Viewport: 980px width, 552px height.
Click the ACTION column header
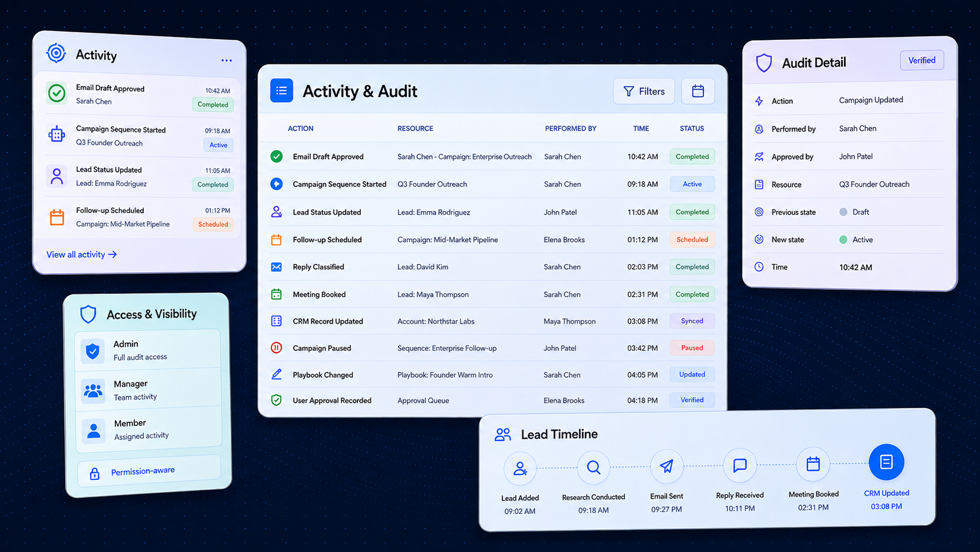pos(301,128)
